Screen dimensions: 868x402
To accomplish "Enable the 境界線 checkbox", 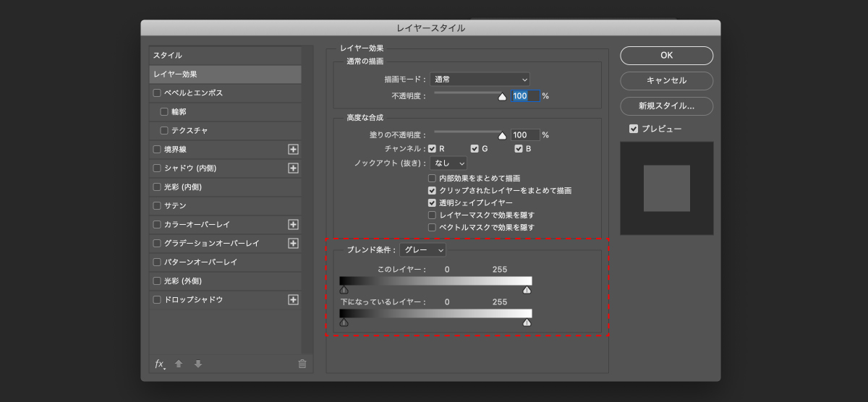I will point(157,150).
